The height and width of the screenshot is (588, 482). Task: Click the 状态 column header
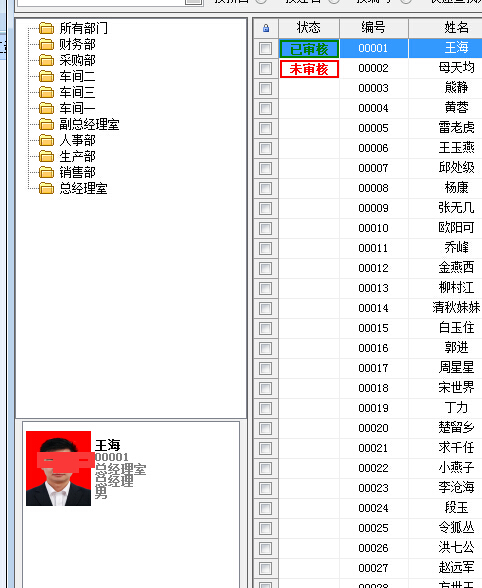pos(309,28)
